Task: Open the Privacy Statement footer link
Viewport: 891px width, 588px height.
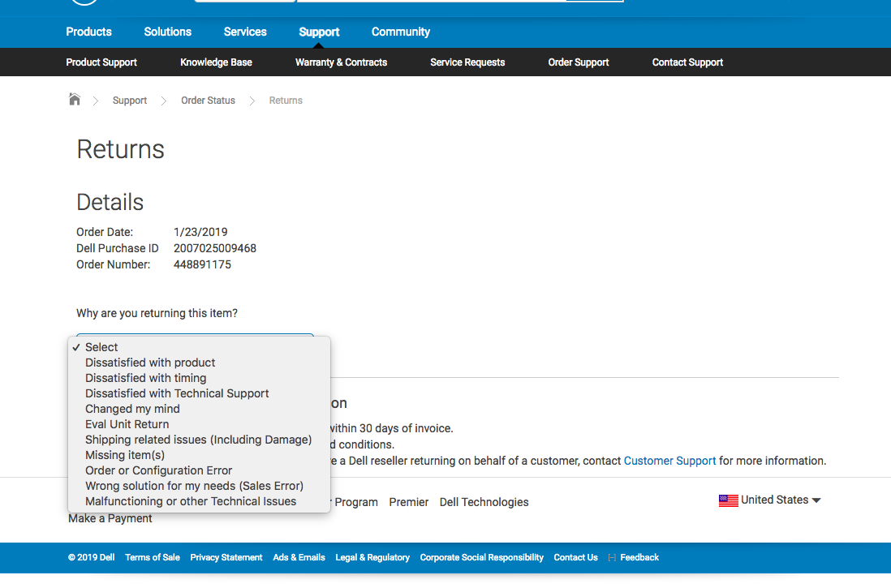Action: (226, 557)
